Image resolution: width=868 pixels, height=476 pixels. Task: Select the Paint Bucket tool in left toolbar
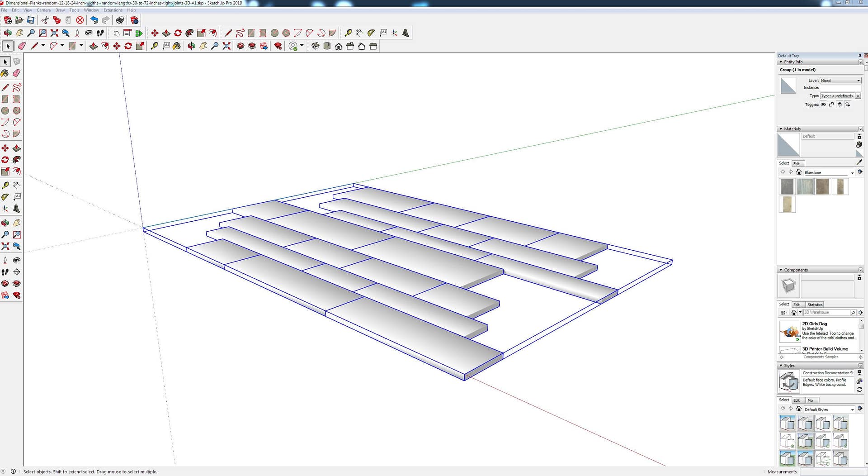pyautogui.click(x=5, y=73)
